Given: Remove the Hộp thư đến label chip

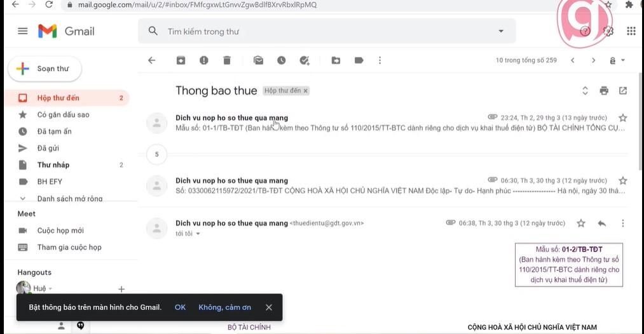Looking at the screenshot, I should coord(306,91).
